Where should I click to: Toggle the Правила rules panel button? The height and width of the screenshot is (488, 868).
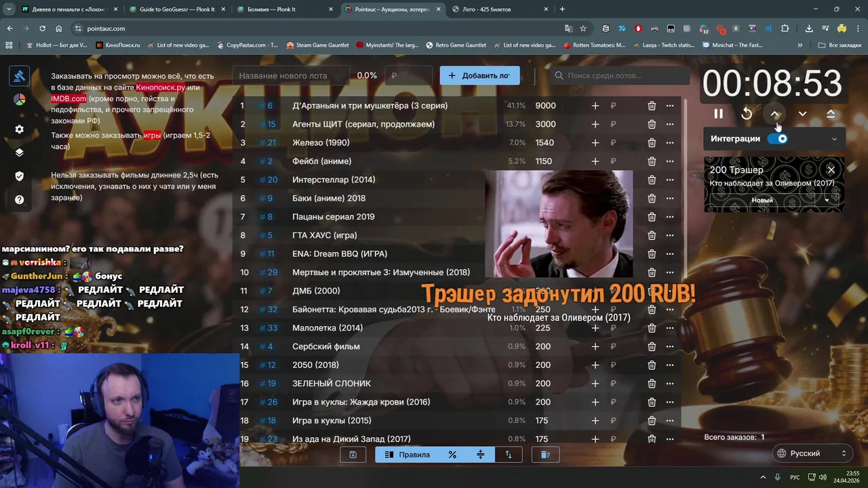click(407, 455)
